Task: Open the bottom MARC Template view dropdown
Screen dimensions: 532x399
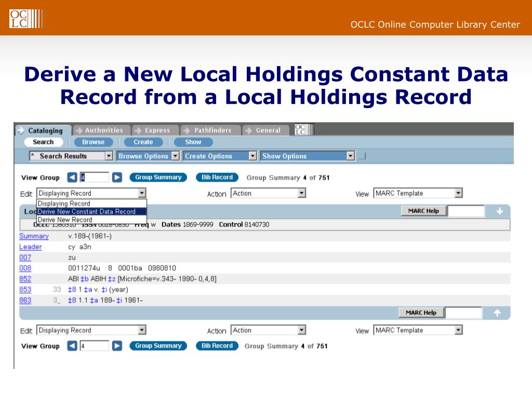Action: 418,330
